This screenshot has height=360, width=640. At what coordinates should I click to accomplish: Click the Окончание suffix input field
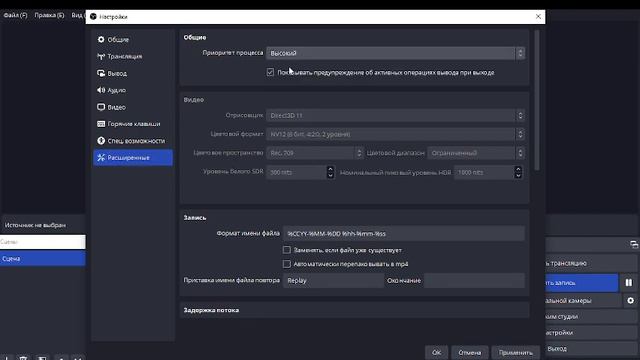474,280
